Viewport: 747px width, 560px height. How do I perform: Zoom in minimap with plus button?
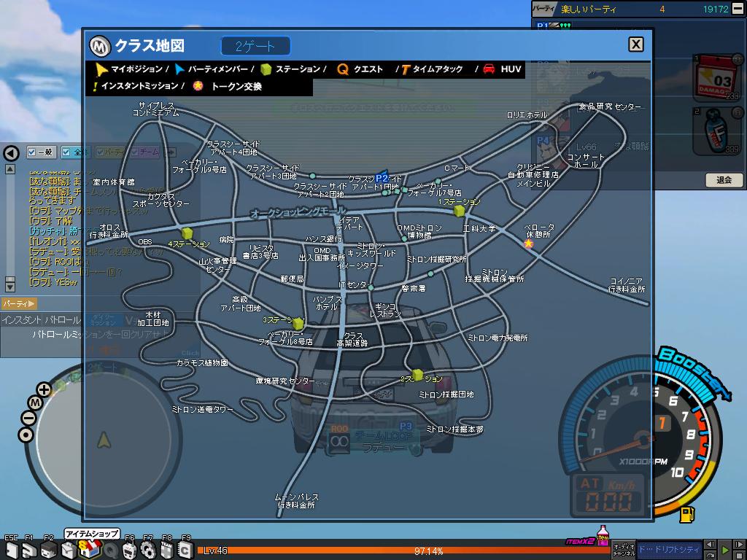44,389
